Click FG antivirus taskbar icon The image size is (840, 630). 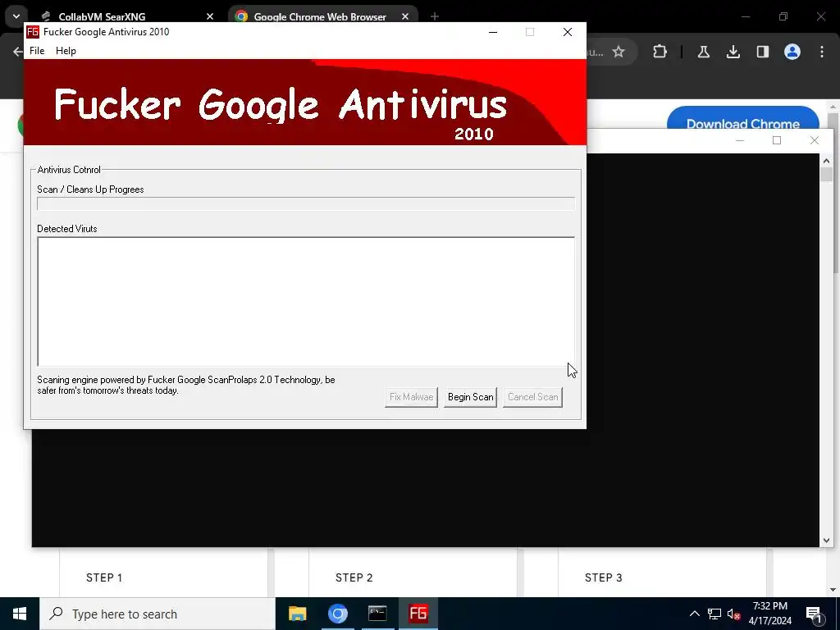[418, 614]
